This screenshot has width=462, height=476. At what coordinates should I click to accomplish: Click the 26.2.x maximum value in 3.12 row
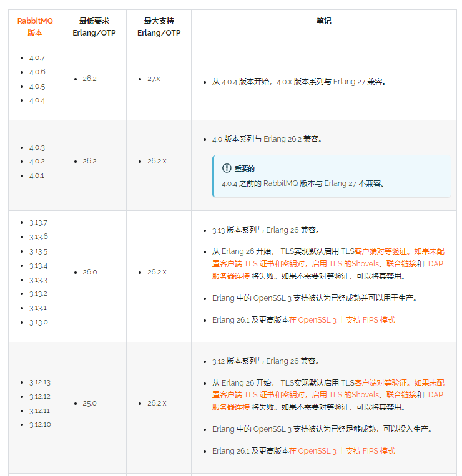157,403
